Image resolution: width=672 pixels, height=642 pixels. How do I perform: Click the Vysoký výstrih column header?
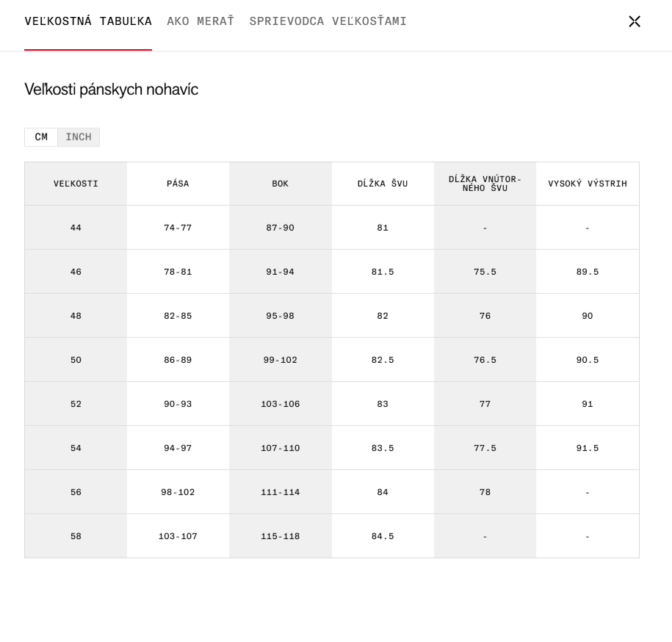tap(588, 184)
